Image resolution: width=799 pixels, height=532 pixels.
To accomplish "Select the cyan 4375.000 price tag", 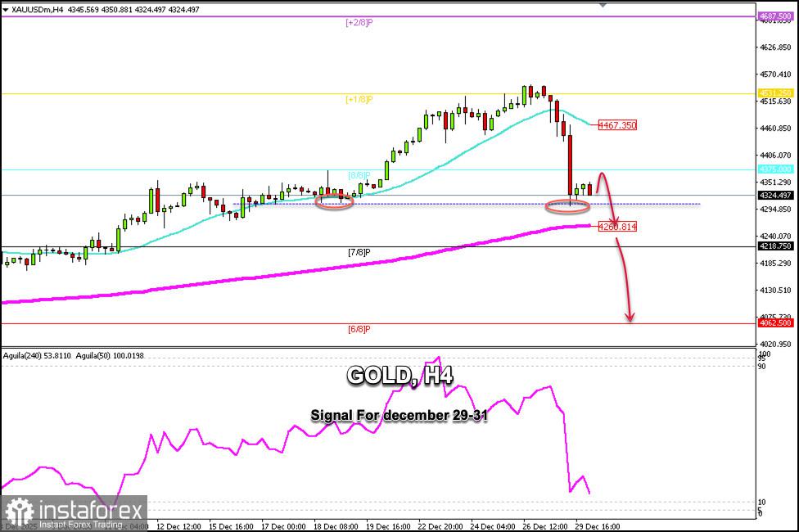I will tap(775, 169).
